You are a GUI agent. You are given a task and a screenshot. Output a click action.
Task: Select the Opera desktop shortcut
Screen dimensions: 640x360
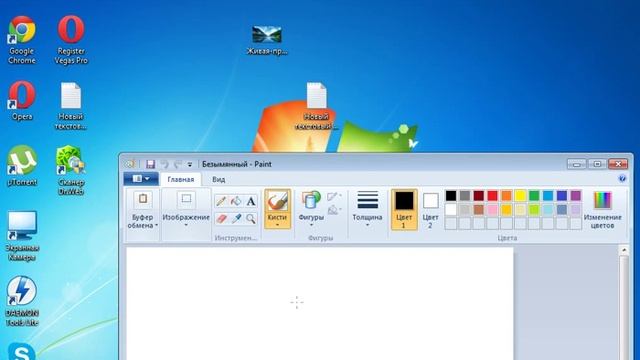[x=22, y=100]
